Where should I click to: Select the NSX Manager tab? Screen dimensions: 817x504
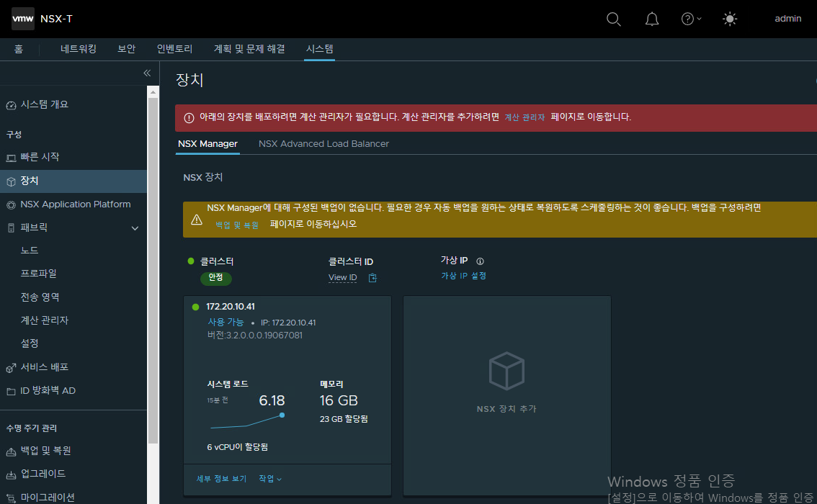click(x=207, y=144)
